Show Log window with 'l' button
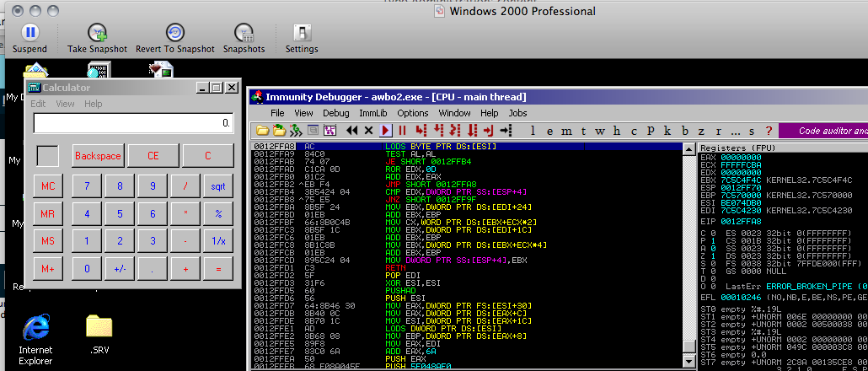The image size is (868, 371). point(533,132)
